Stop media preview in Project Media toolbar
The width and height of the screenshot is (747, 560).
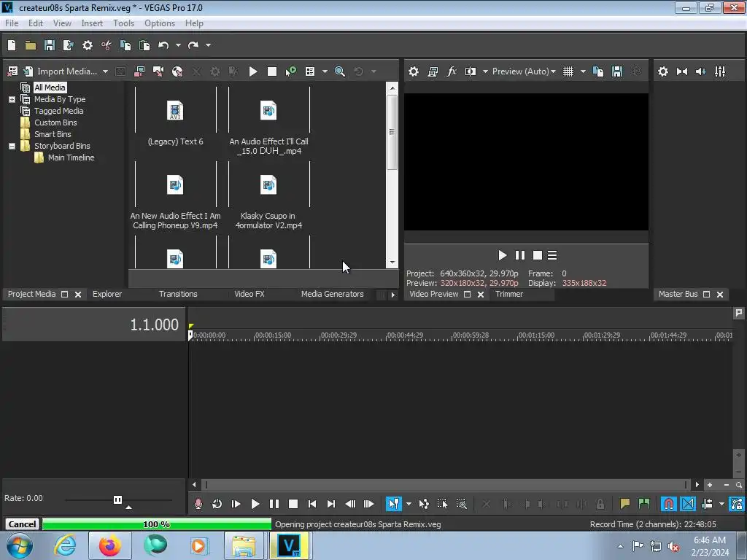(272, 71)
